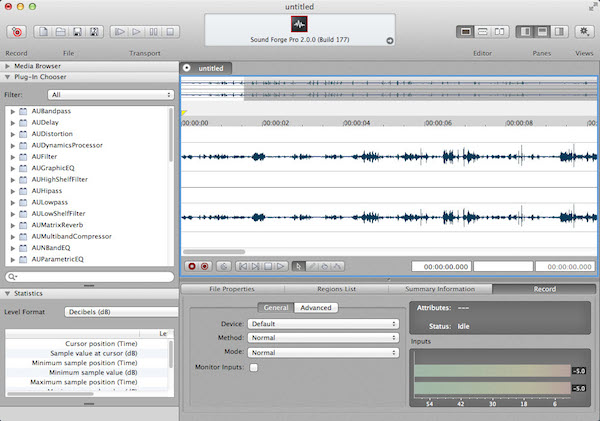Click the arm-record button below the waveform

pos(205,266)
